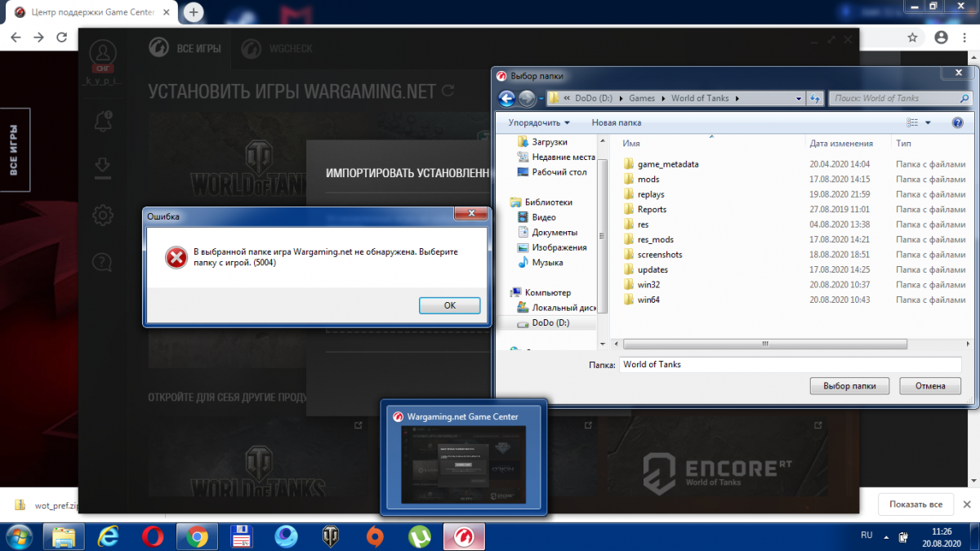The height and width of the screenshot is (551, 980).
Task: Click the Выбор папки confirm button
Action: [849, 386]
